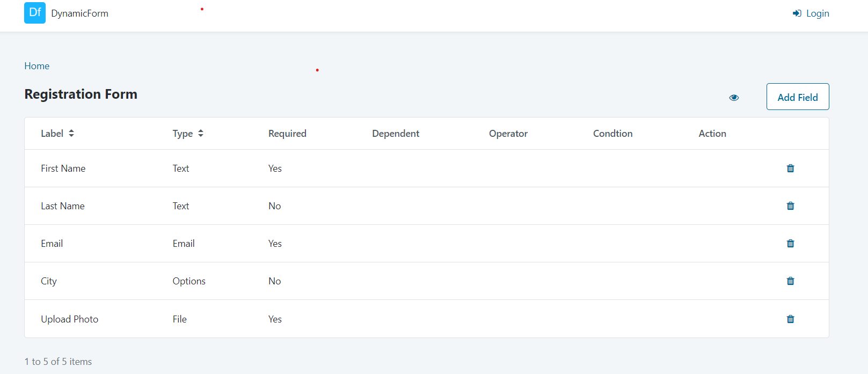Click No required in City row

tap(275, 281)
